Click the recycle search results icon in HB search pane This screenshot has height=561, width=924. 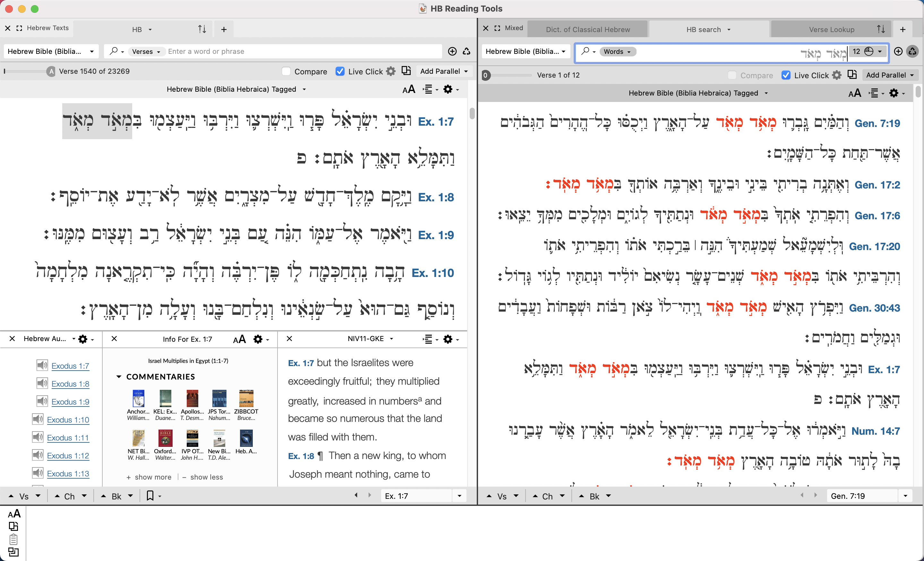(x=913, y=51)
